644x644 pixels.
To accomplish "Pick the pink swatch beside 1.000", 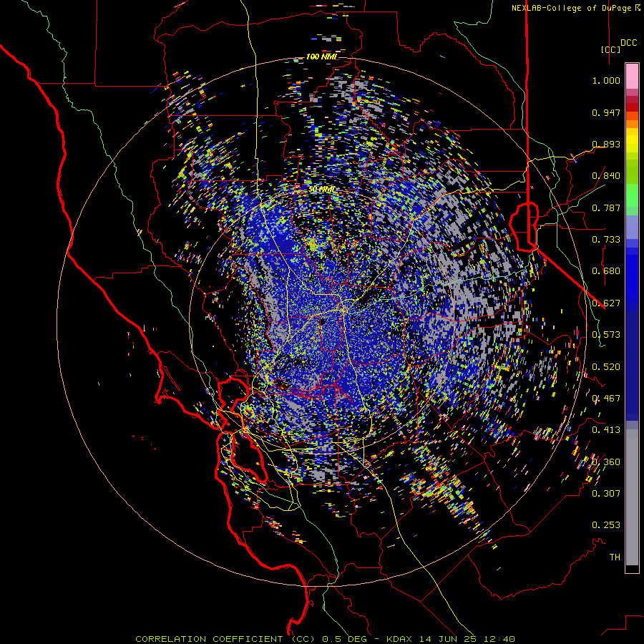I will tap(632, 77).
